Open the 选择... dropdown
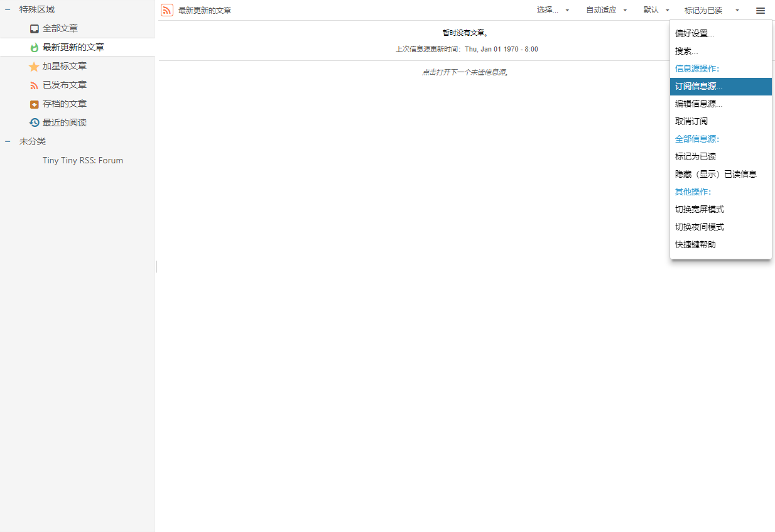Image resolution: width=775 pixels, height=532 pixels. 553,10
